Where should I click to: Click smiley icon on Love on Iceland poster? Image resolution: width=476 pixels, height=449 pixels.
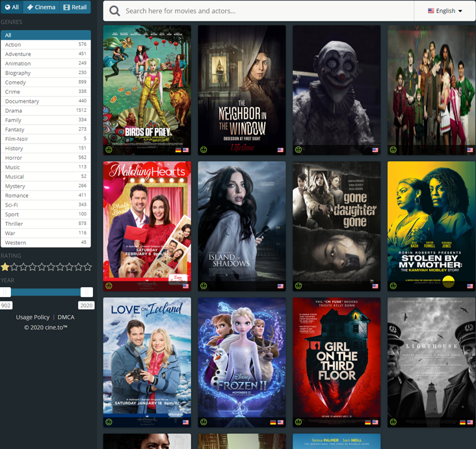[109, 422]
